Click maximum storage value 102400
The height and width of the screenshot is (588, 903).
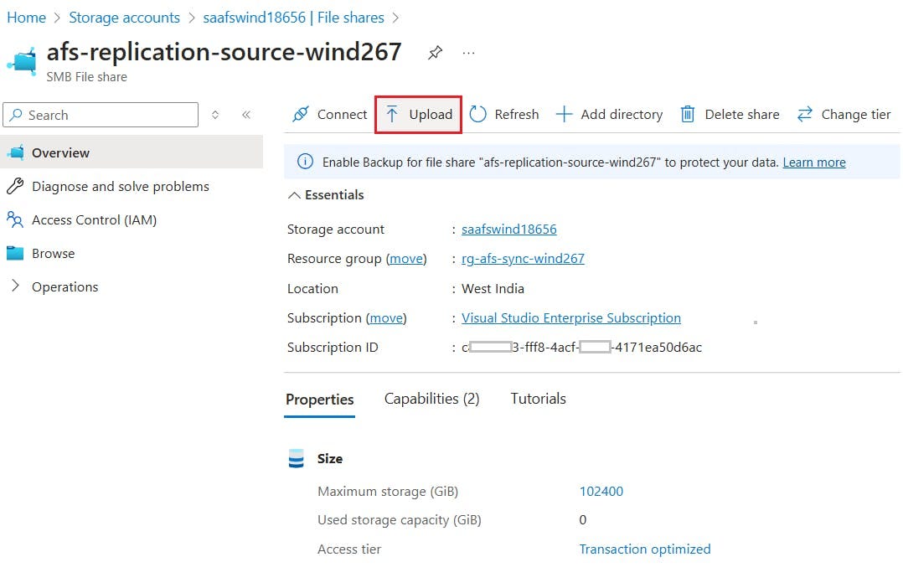click(601, 491)
